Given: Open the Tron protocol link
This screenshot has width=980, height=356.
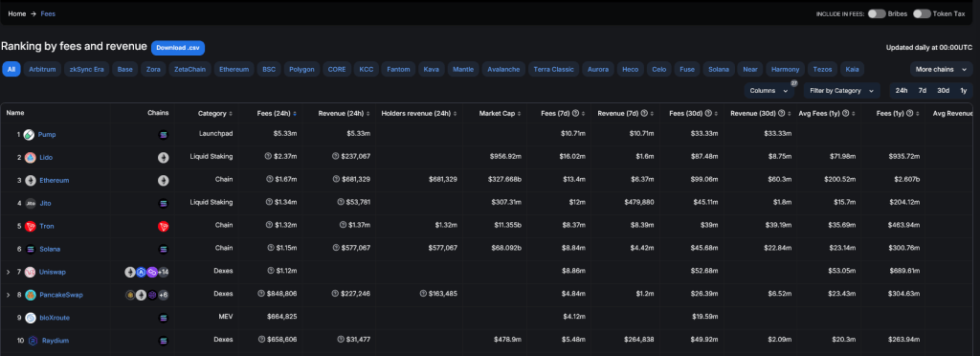Looking at the screenshot, I should [x=47, y=227].
